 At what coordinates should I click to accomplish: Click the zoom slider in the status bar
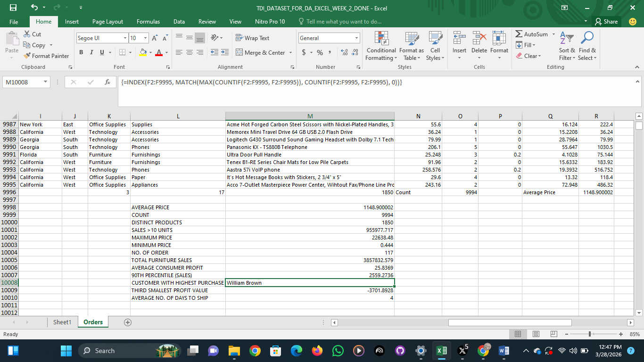589,334
